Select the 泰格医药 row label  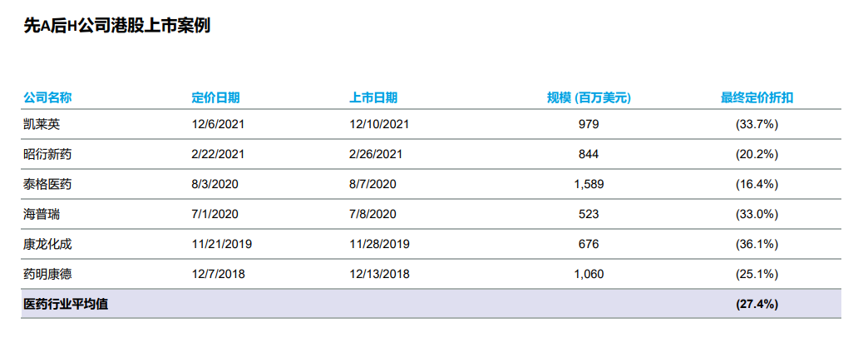point(47,184)
